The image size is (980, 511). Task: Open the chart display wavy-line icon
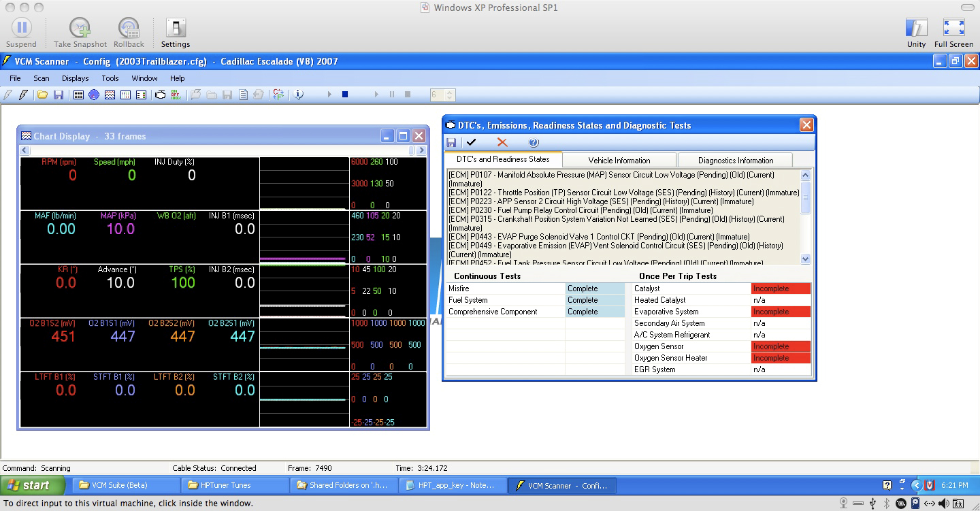coord(110,95)
